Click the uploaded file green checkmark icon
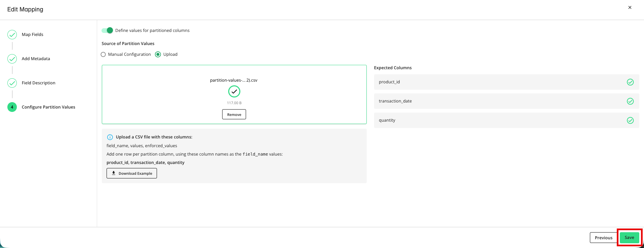Image resolution: width=644 pixels, height=248 pixels. pos(234,91)
